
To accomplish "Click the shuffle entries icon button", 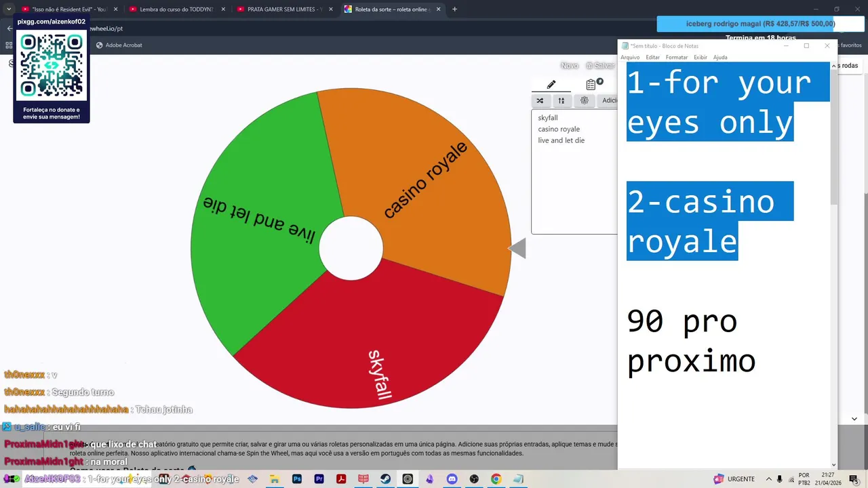I will pyautogui.click(x=540, y=100).
